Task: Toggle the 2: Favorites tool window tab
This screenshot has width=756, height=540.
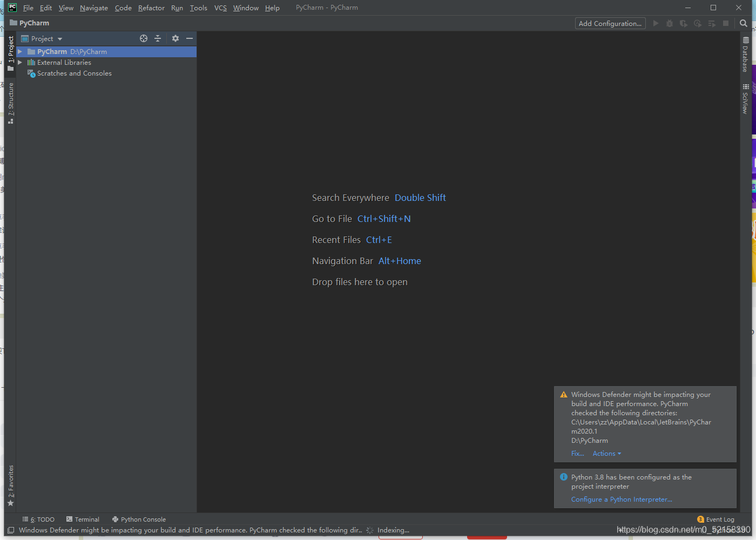Action: pyautogui.click(x=10, y=485)
